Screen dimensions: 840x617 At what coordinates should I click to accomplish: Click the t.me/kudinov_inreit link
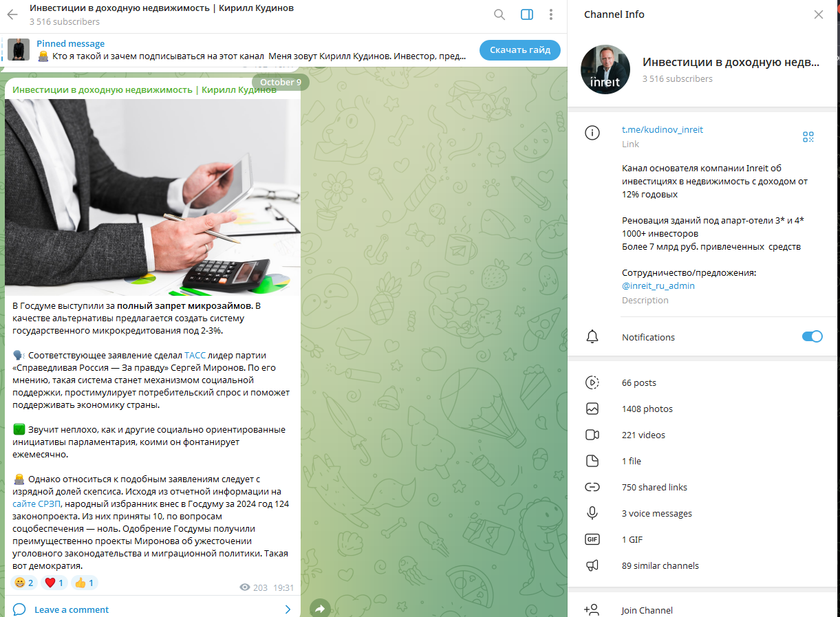[x=663, y=129]
